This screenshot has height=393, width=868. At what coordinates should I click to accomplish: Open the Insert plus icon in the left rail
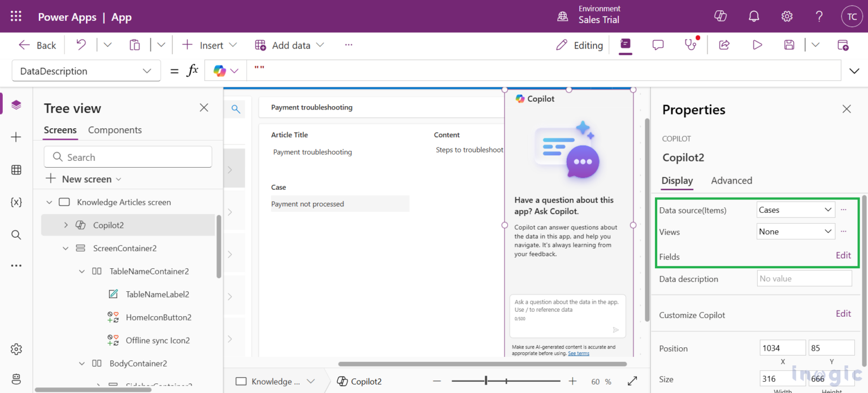(16, 137)
